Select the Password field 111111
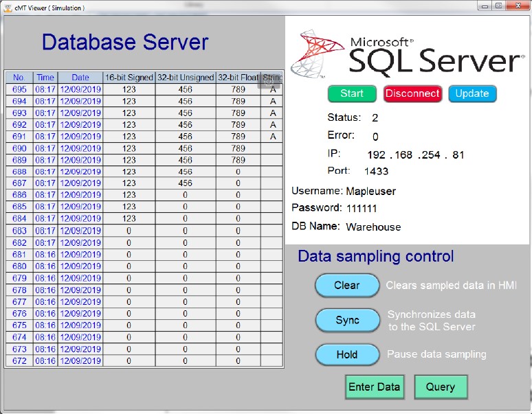This screenshot has width=532, height=414. (362, 208)
